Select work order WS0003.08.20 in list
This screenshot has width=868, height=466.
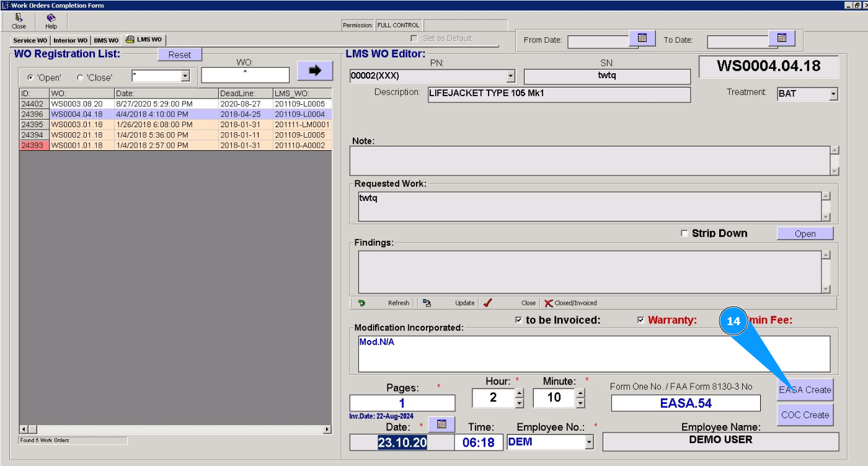point(77,104)
